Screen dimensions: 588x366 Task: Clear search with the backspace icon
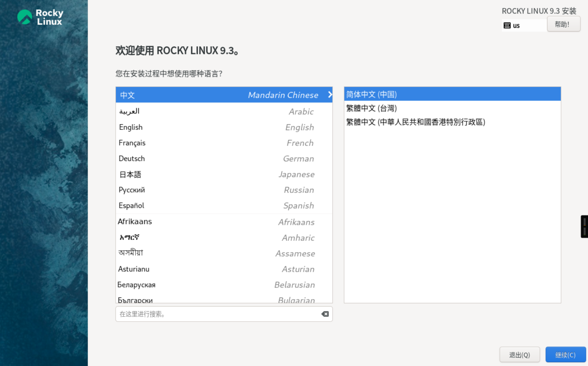[x=325, y=314]
